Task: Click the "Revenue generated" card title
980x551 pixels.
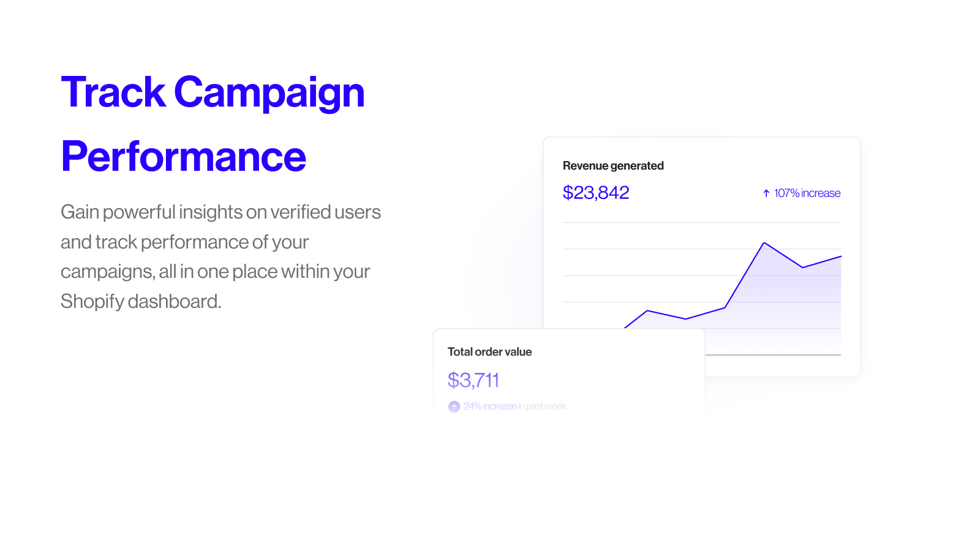Action: (613, 166)
